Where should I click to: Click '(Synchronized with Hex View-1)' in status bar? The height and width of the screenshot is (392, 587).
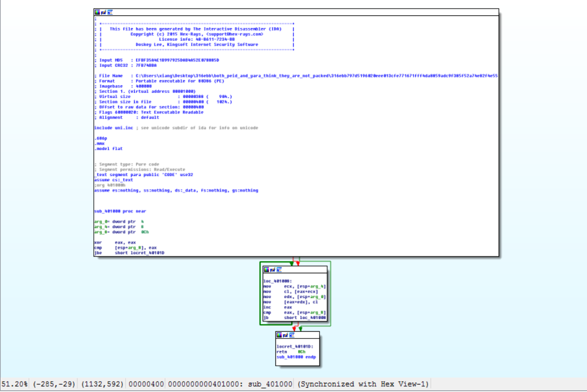tap(363, 384)
